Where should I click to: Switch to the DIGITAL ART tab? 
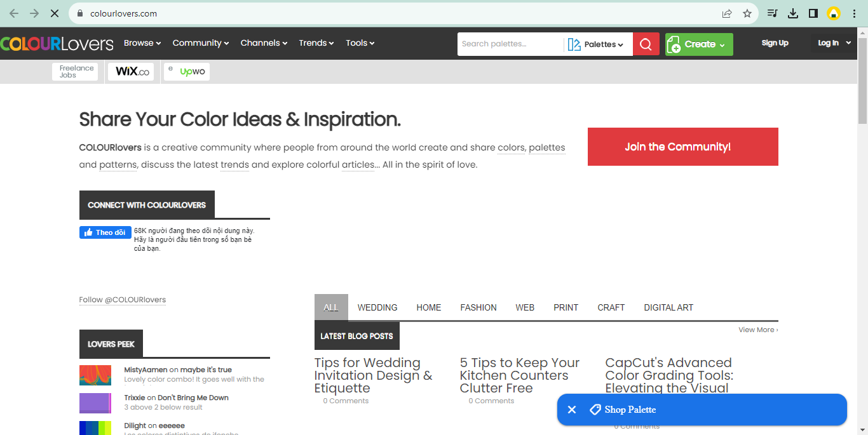point(668,307)
